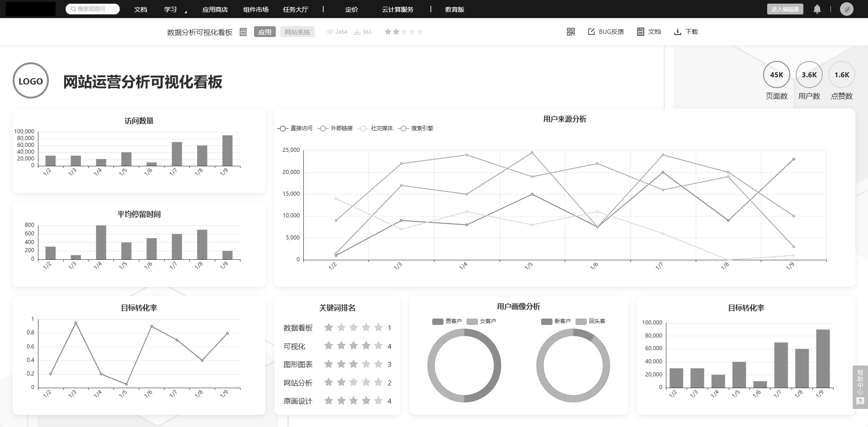
Task: Open 云计算服务 menu item
Action: (397, 9)
